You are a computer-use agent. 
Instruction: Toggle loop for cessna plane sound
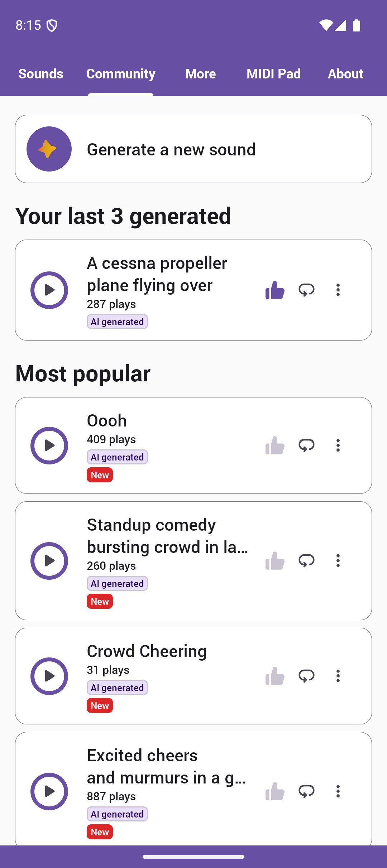coord(306,290)
